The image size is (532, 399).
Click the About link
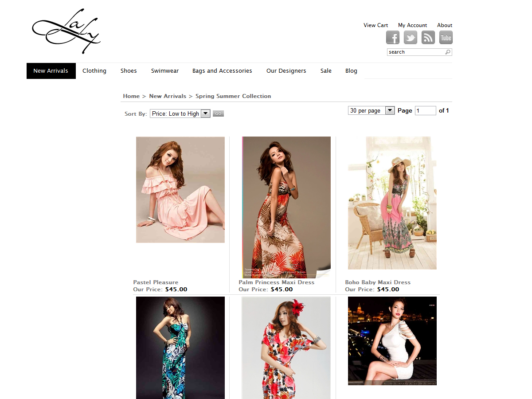[445, 25]
